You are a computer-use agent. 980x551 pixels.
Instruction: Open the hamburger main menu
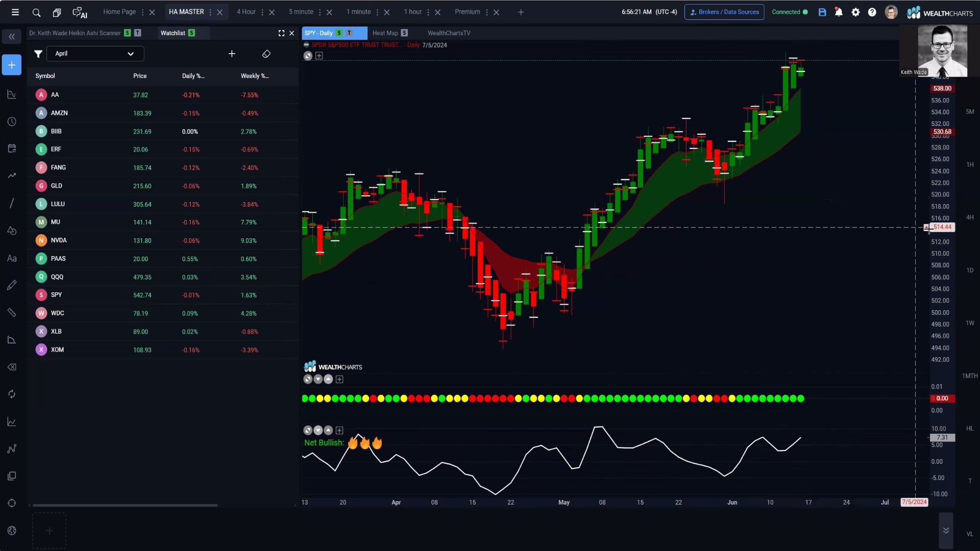coord(15,12)
